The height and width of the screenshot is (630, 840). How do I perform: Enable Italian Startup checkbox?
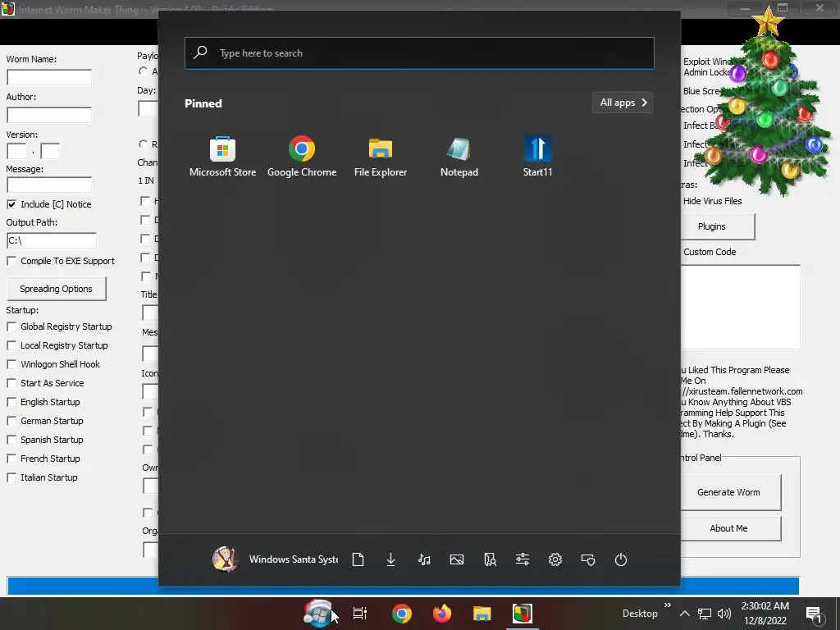pyautogui.click(x=11, y=477)
